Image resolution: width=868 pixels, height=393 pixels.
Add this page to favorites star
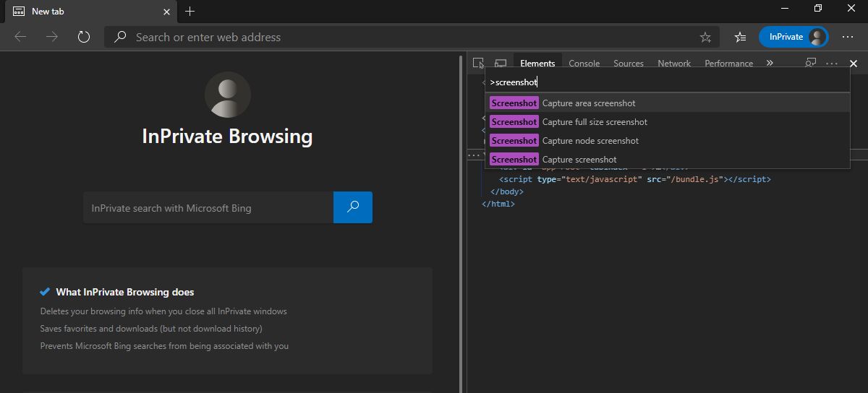pyautogui.click(x=705, y=37)
